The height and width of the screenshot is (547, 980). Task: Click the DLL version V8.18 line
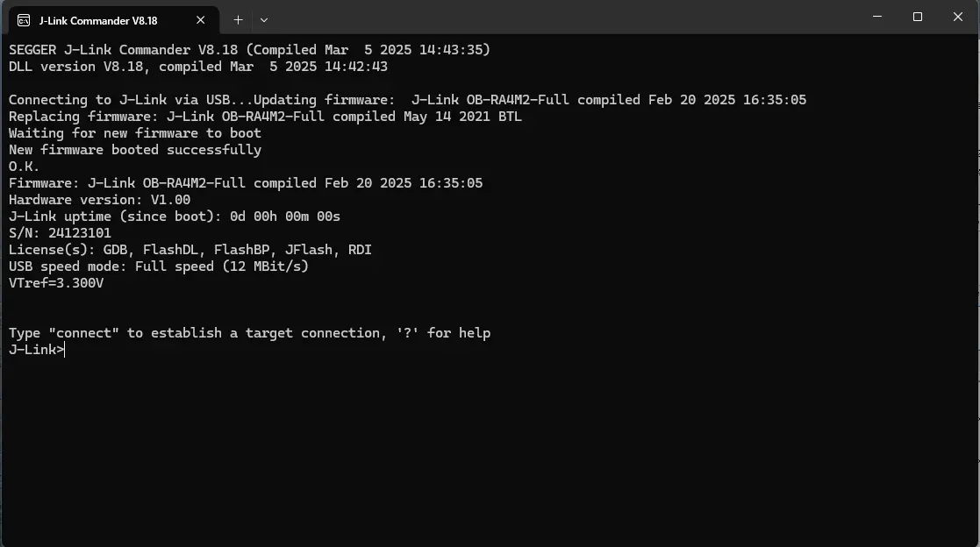coord(197,67)
